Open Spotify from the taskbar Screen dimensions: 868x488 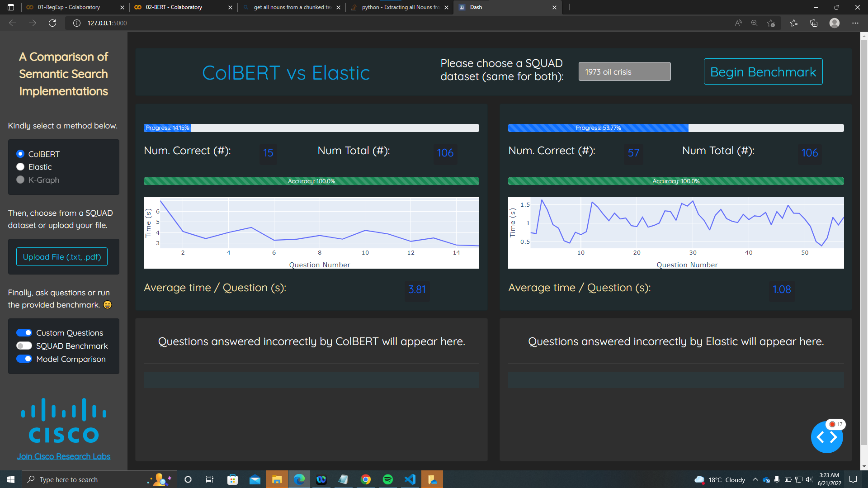coord(388,479)
